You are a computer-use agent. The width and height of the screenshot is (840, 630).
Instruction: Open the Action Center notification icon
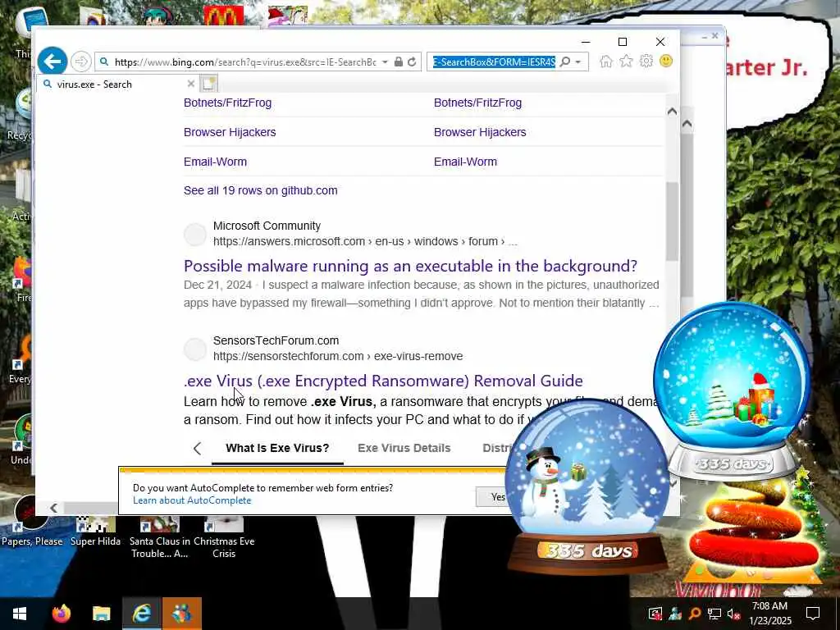coord(813,614)
